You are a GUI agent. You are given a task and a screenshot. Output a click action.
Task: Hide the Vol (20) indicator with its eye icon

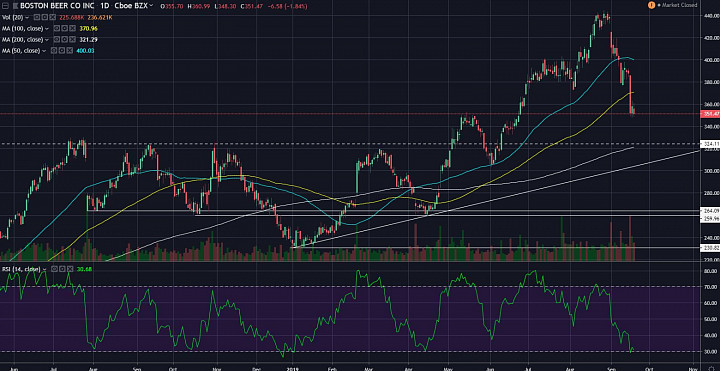[x=37, y=17]
